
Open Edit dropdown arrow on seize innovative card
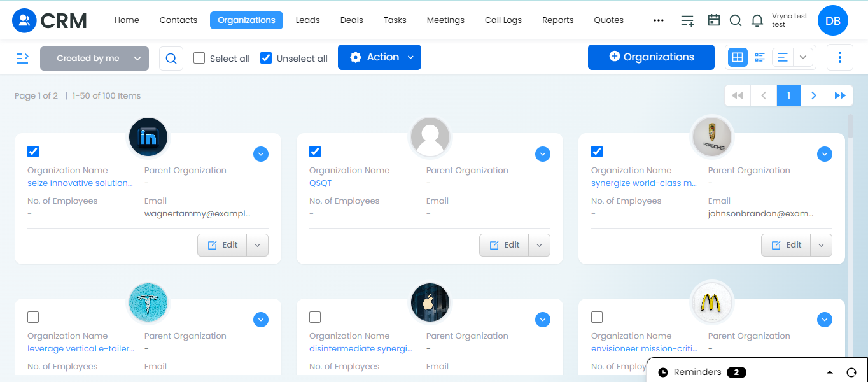[258, 245]
